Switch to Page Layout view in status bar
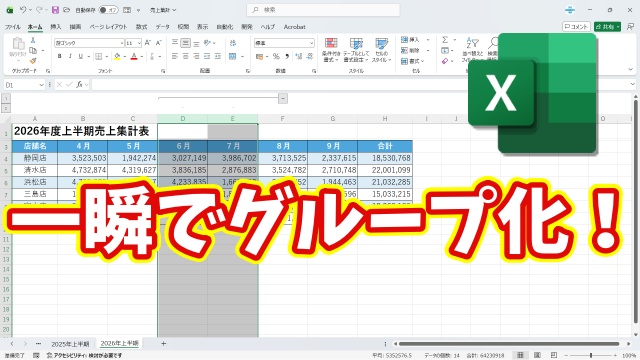This screenshot has width=640, height=360. click(537, 356)
